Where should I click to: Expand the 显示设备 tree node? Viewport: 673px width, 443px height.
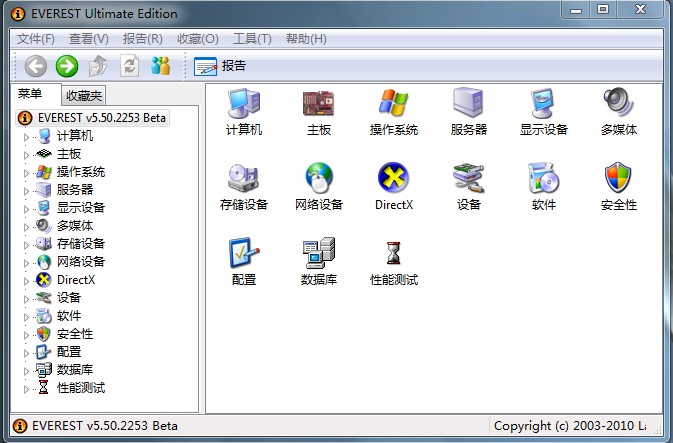(26, 209)
